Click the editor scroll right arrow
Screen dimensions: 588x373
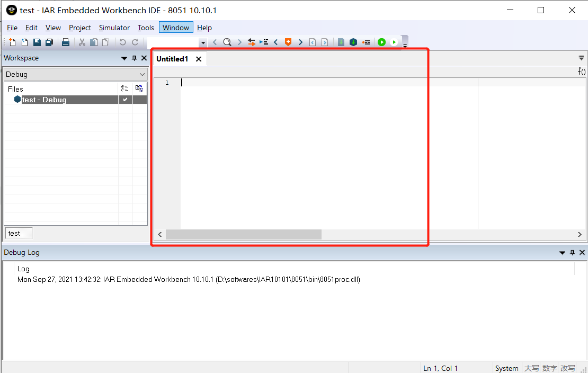(x=580, y=235)
